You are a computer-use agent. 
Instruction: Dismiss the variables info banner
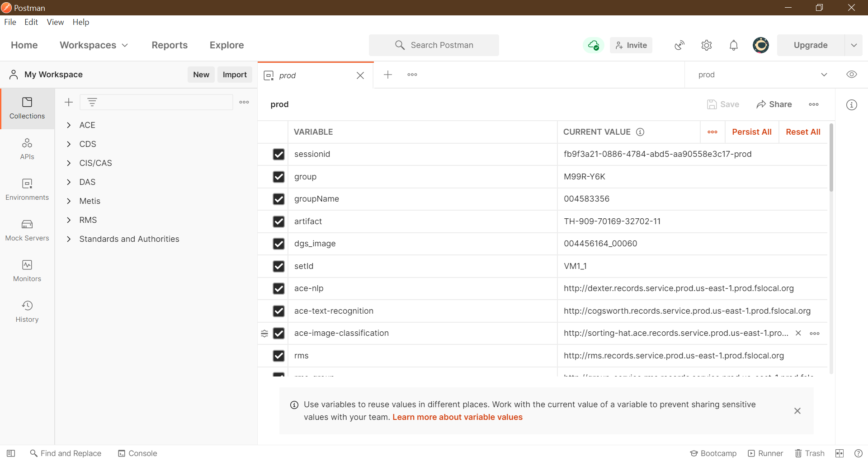click(x=797, y=411)
